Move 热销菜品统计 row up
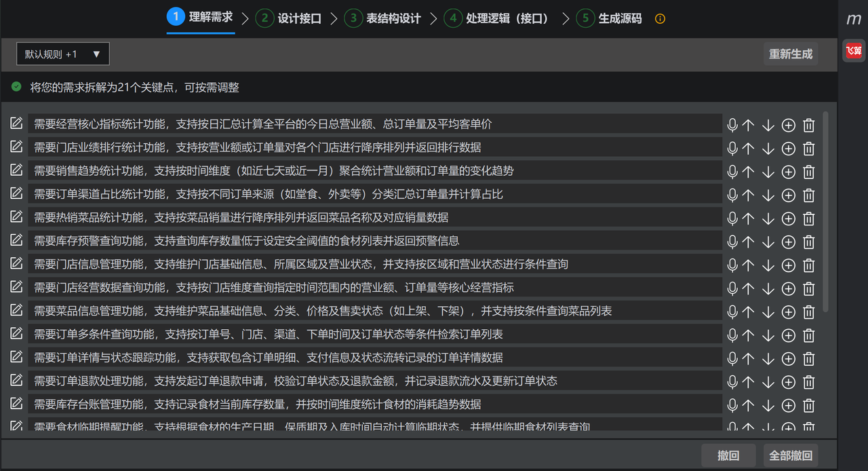The width and height of the screenshot is (868, 471). point(748,219)
